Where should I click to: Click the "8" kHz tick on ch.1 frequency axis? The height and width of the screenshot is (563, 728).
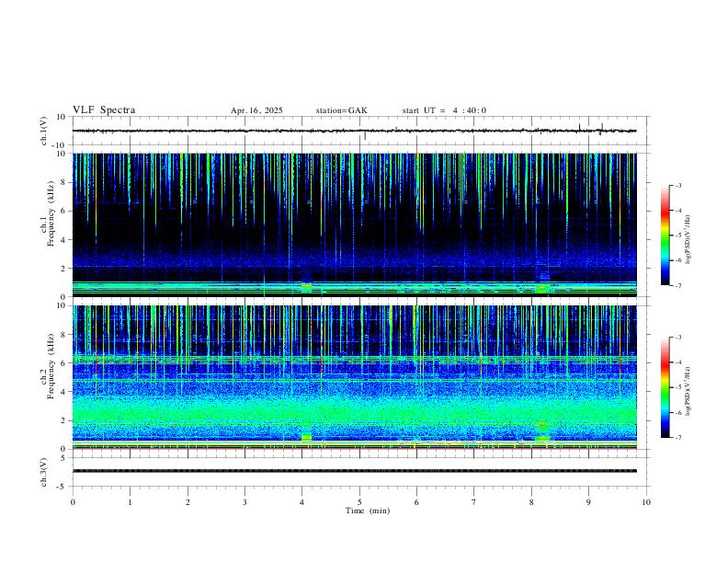[x=63, y=182]
